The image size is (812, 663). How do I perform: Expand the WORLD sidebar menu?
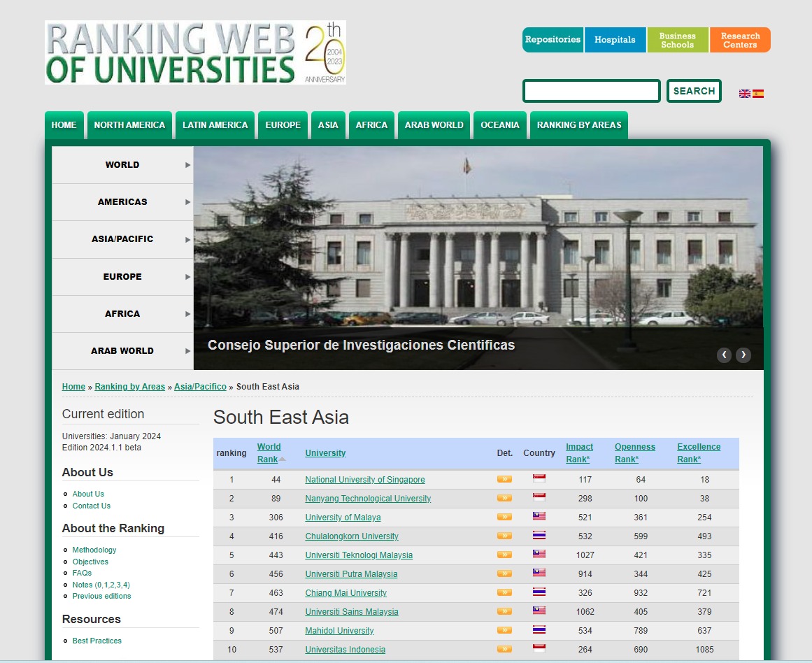(122, 165)
